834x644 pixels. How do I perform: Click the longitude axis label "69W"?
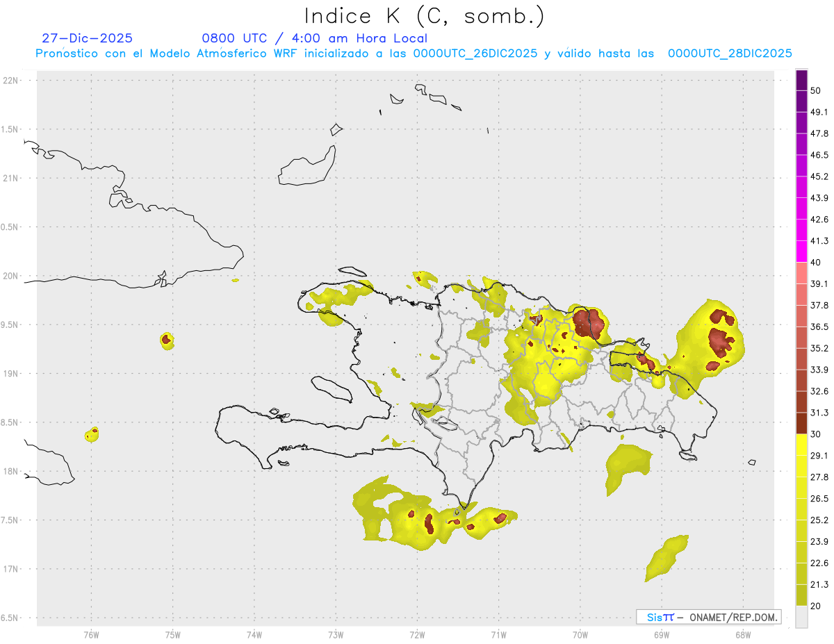[662, 634]
